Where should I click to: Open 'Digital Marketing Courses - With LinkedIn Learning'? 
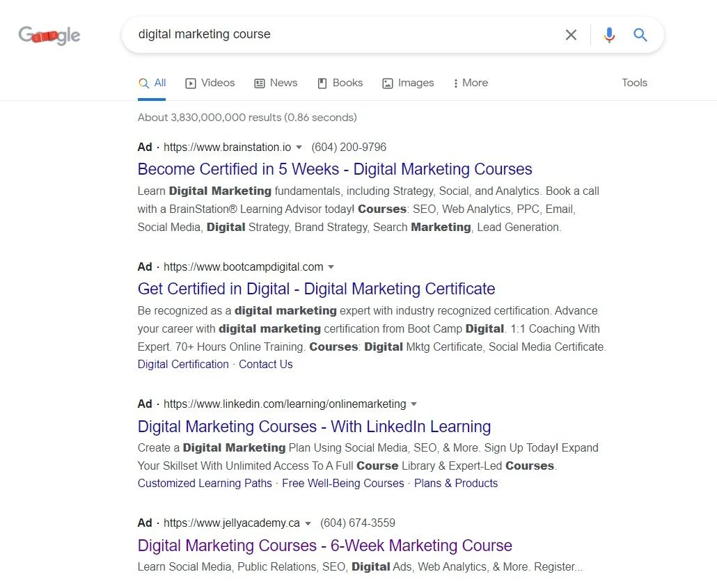tap(314, 427)
